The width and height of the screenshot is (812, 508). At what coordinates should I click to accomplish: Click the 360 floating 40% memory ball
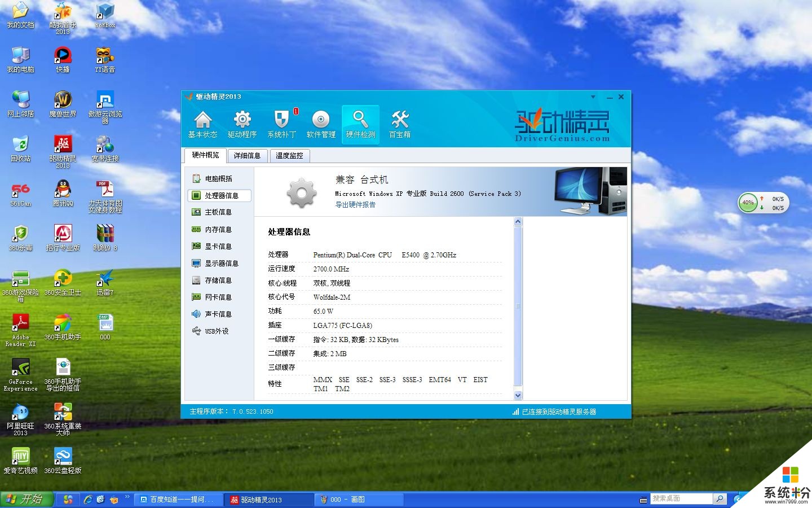point(748,203)
